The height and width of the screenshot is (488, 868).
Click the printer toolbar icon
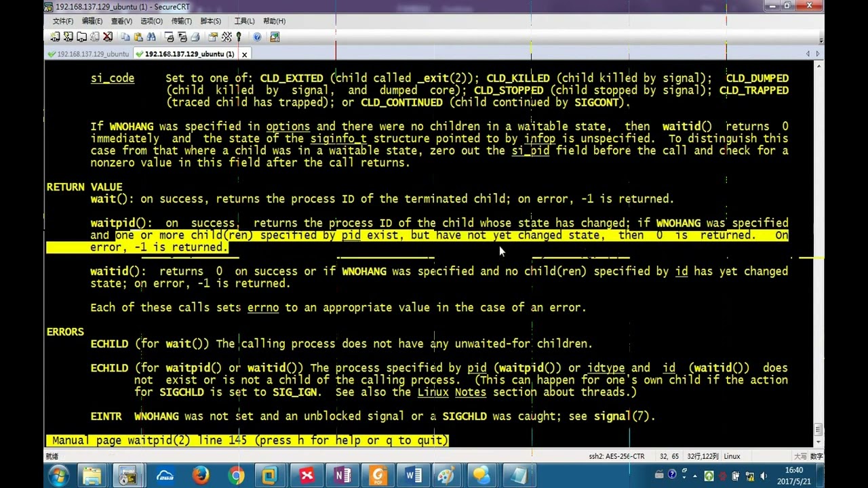click(195, 37)
